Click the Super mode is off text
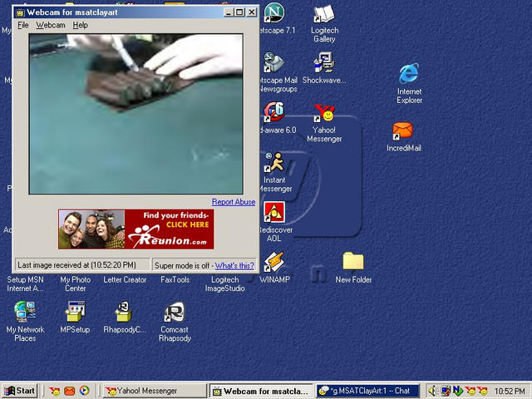532x399 pixels. [x=182, y=266]
